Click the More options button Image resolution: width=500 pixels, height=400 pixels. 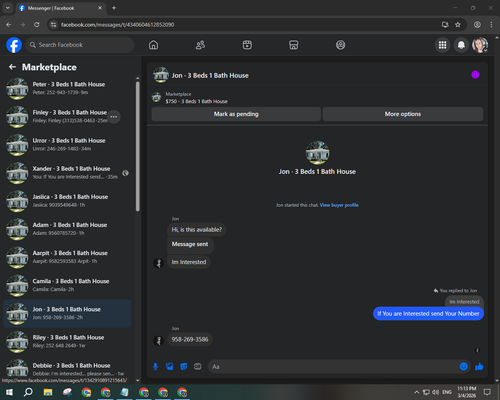point(403,114)
